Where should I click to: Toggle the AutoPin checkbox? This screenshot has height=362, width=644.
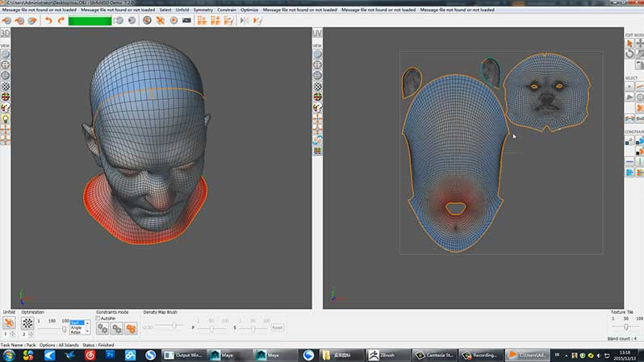coord(98,318)
